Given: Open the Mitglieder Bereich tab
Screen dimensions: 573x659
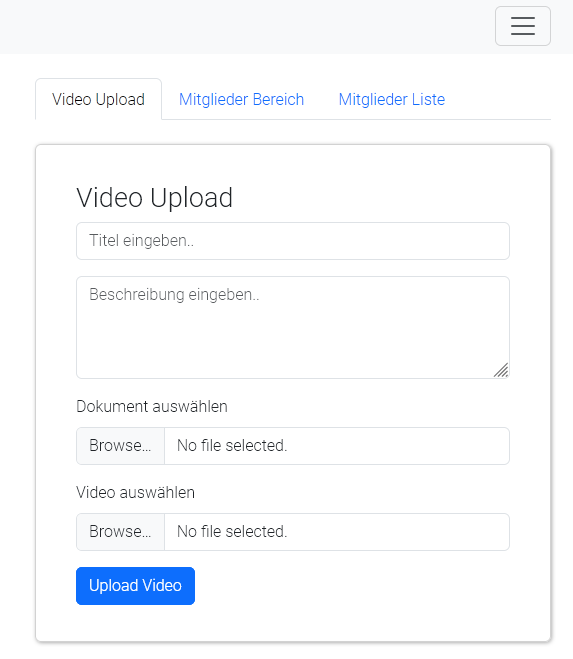Looking at the screenshot, I should click(x=241, y=99).
